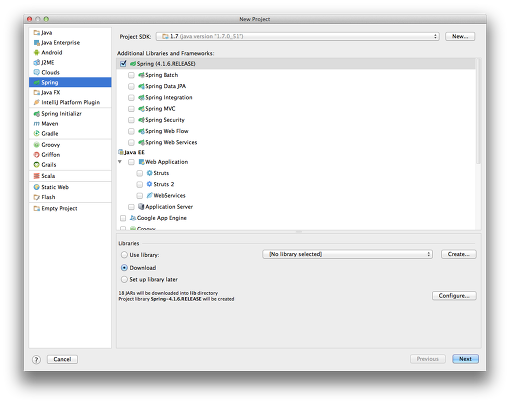Click the WebServices feather icon
This screenshot has width=510, height=404.
tap(150, 195)
